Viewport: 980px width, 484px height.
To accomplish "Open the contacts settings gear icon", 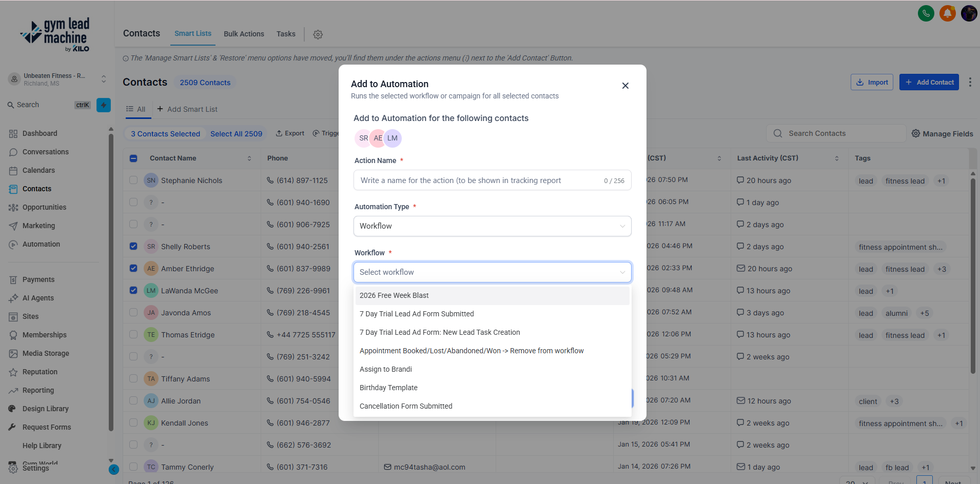I will pos(318,34).
